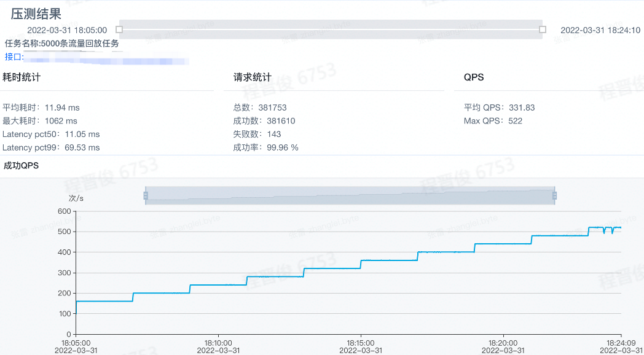Click the 18:15:00 x-axis tick label
The width and height of the screenshot is (644, 355).
pos(361,343)
